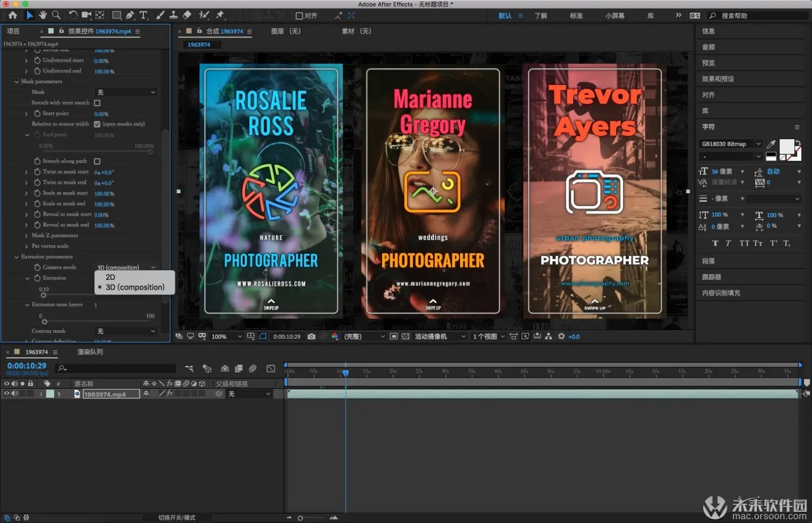
Task: Enable the 对齐 snapping checkbox
Action: tap(299, 16)
